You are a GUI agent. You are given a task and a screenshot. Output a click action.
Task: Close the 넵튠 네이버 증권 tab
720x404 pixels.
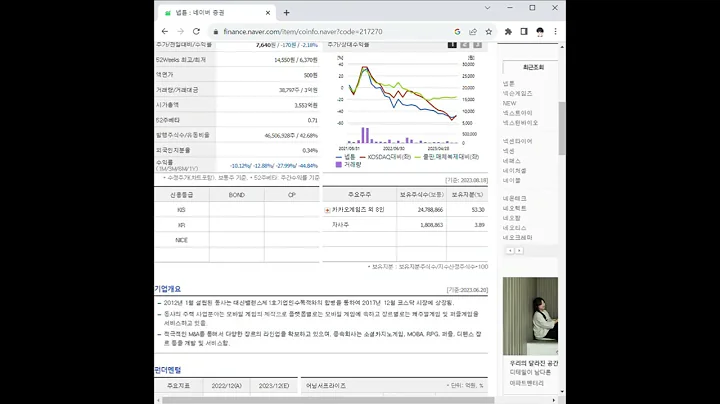point(268,13)
